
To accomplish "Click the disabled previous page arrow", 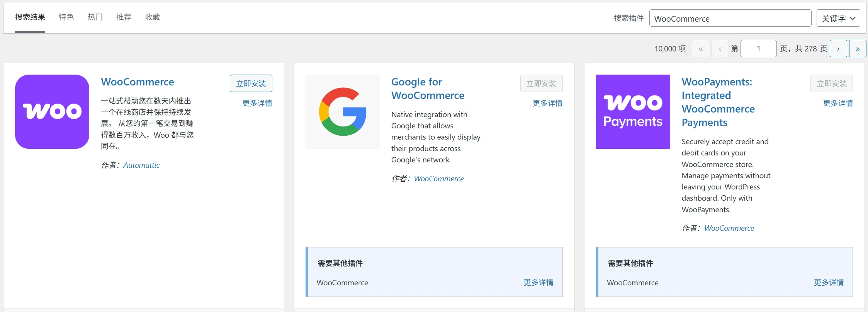I will (720, 49).
